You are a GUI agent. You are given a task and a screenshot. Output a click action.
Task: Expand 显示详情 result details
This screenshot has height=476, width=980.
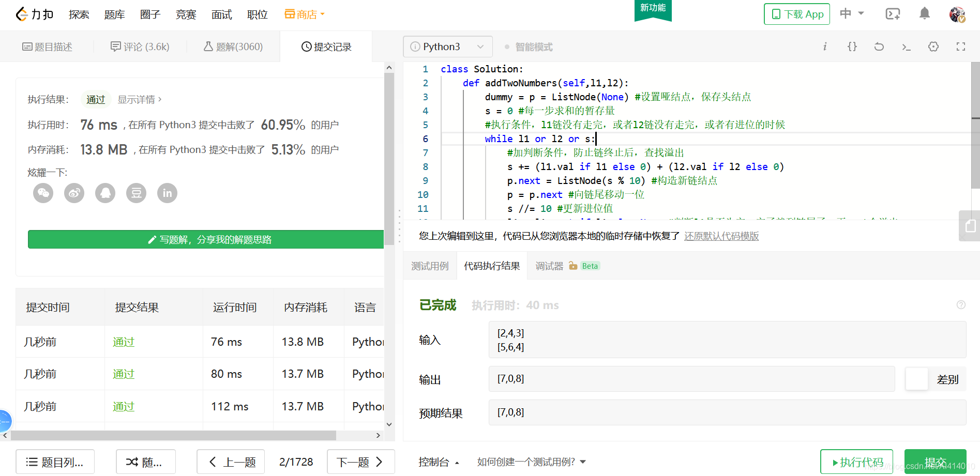140,99
